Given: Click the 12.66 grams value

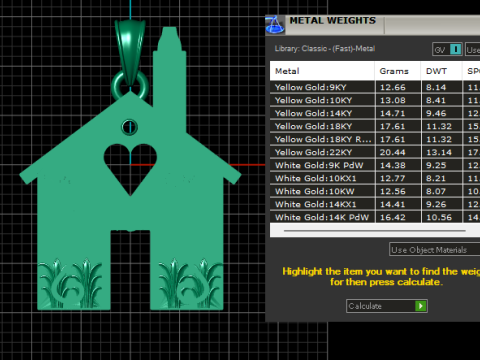Looking at the screenshot, I should (x=393, y=87).
